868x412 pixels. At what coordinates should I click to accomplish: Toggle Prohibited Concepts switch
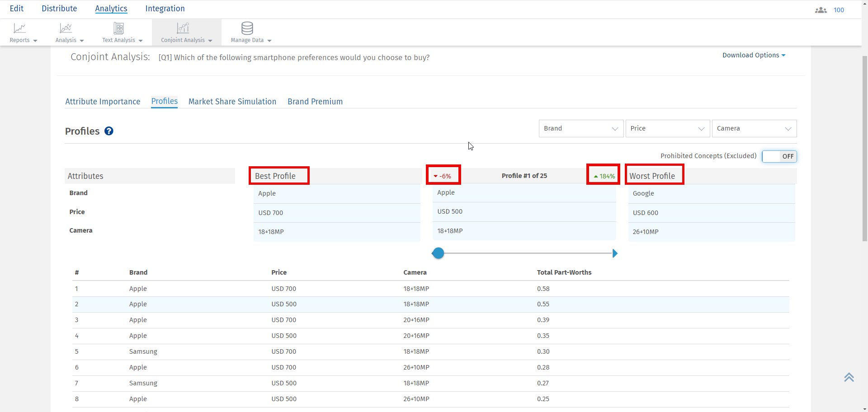point(779,156)
